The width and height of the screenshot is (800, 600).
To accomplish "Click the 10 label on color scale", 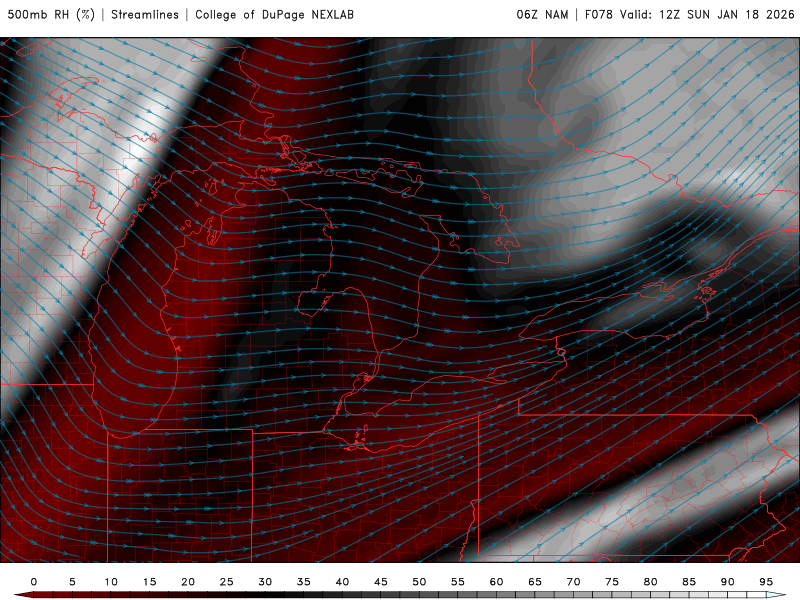I will pos(111,582).
